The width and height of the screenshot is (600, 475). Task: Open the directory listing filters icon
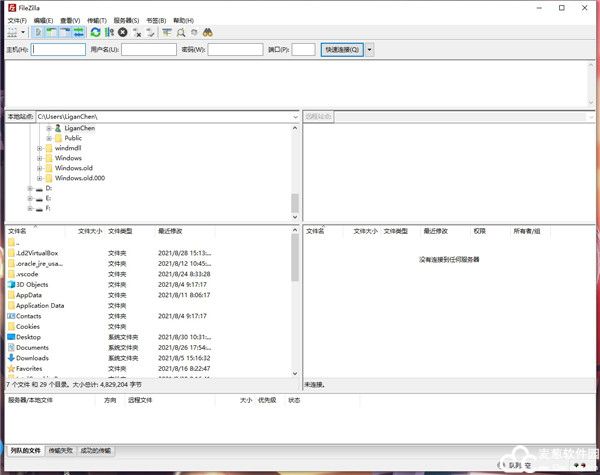click(x=168, y=32)
